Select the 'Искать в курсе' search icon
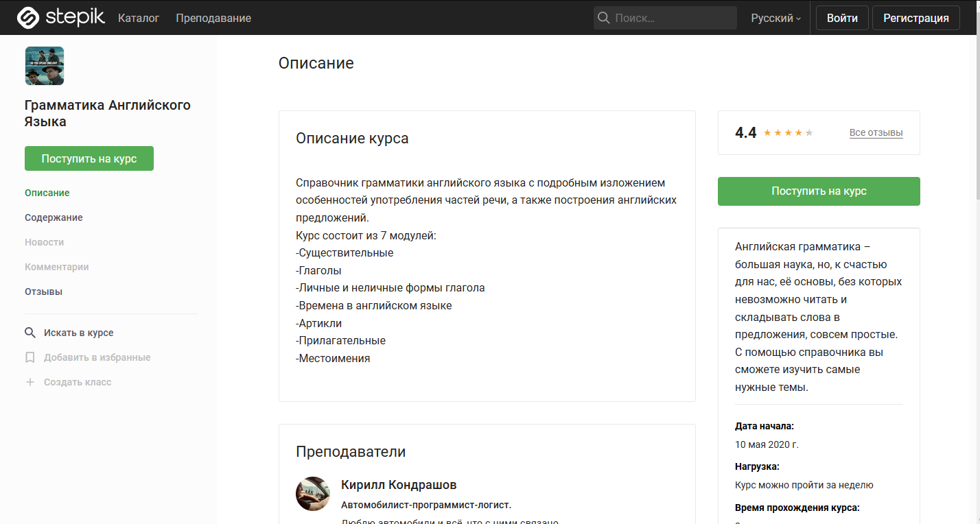This screenshot has height=524, width=980. tap(30, 332)
